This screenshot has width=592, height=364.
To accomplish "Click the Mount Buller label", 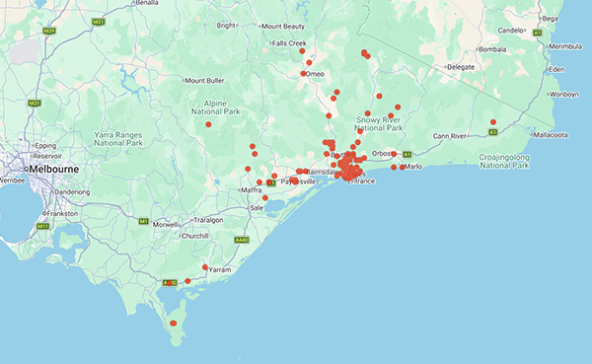I will [204, 81].
